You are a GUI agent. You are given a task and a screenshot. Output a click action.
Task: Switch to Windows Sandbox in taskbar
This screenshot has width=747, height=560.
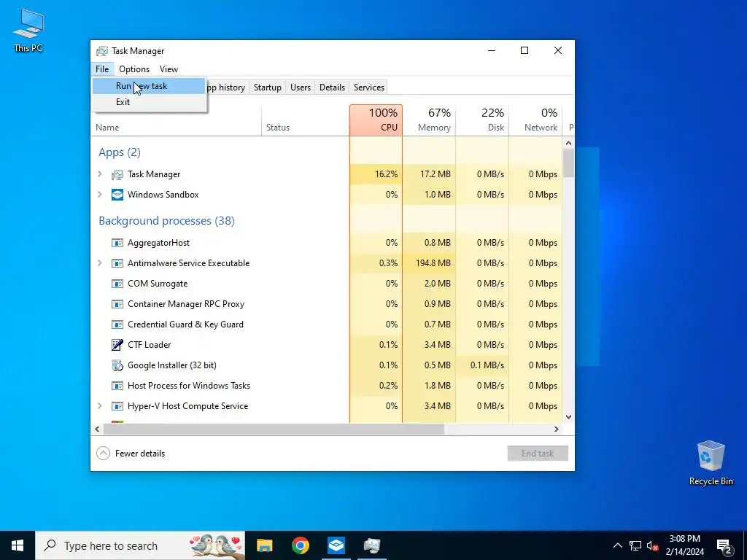tap(336, 545)
